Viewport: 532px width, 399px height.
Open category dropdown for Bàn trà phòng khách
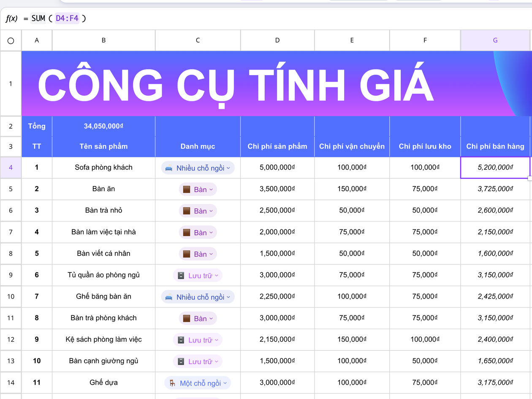pos(198,318)
